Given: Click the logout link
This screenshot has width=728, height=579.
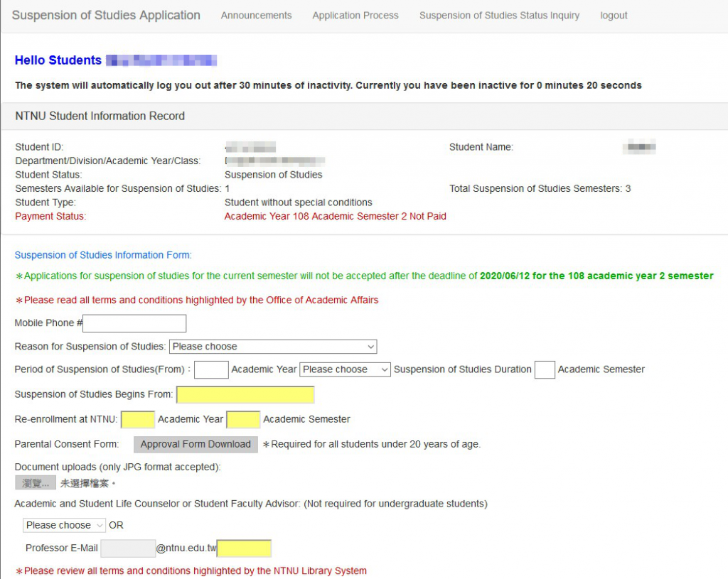Looking at the screenshot, I should (x=614, y=16).
